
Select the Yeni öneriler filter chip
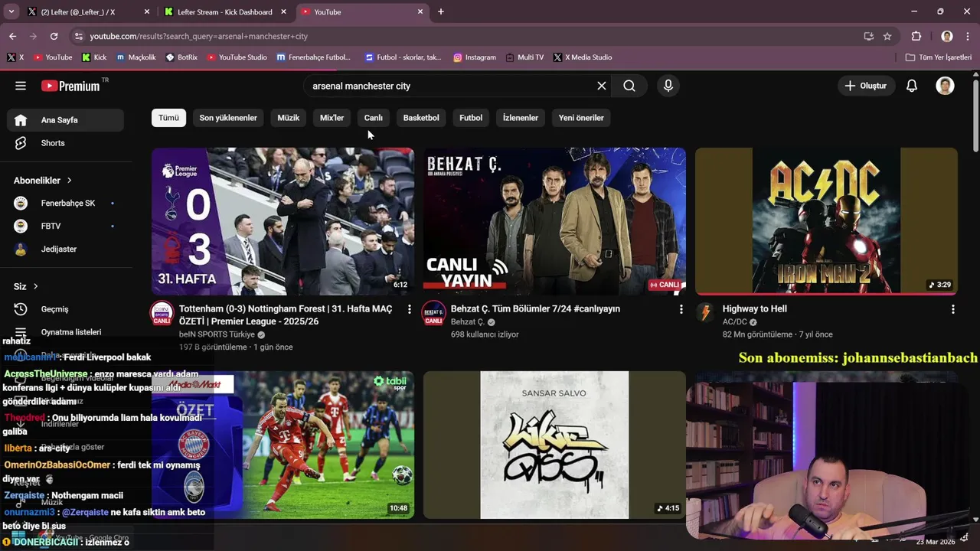pyautogui.click(x=581, y=118)
